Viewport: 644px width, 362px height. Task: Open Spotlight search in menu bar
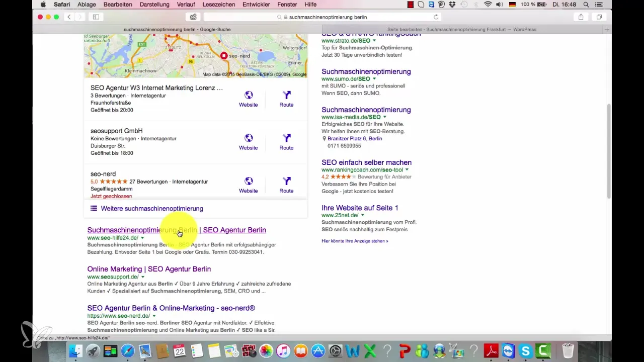click(586, 5)
